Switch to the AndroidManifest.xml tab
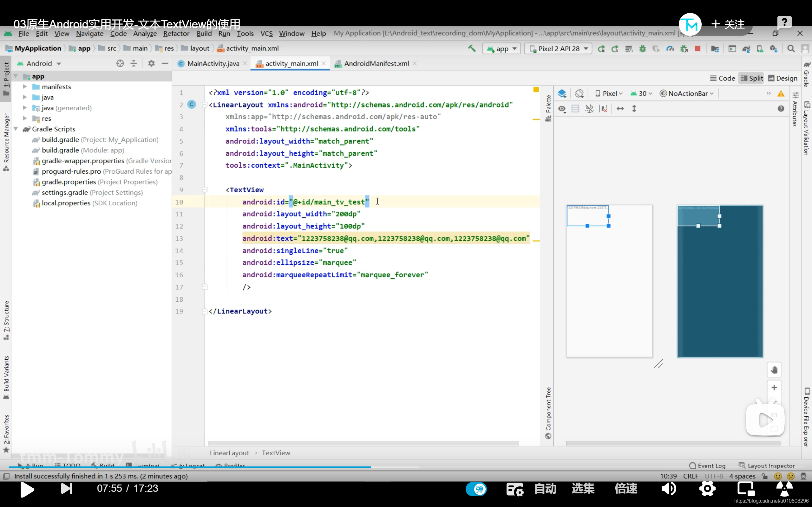Viewport: 812px width, 507px height. (377, 63)
